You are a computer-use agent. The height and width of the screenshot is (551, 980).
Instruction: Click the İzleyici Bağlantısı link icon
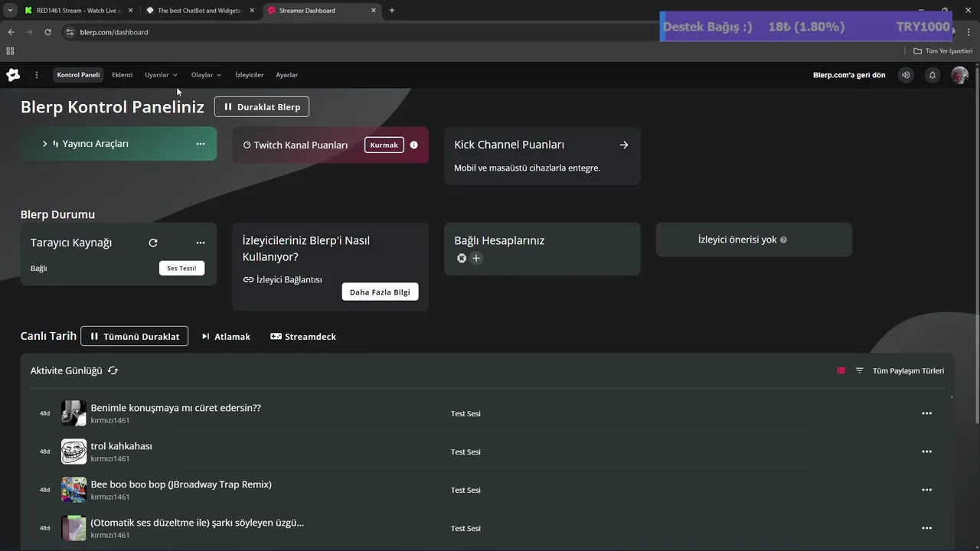tap(248, 280)
